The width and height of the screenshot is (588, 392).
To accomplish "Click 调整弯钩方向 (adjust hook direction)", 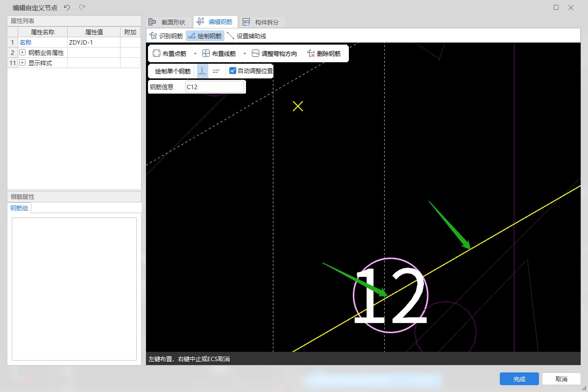I will 274,53.
